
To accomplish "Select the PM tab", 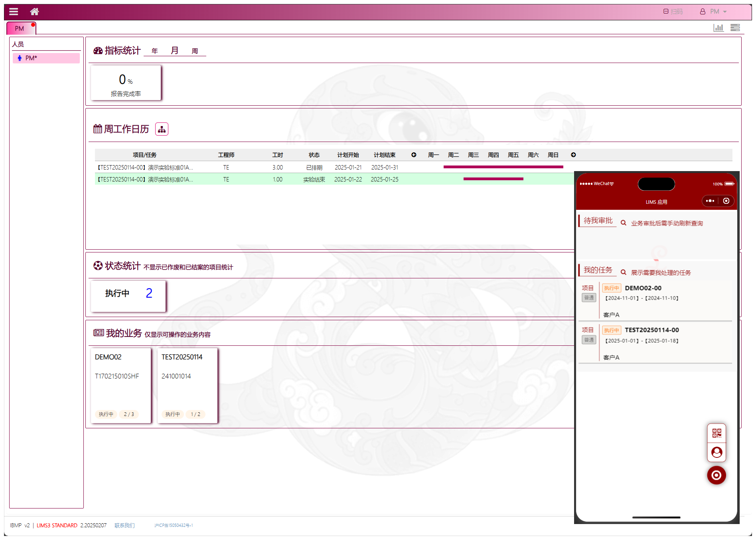I will (20, 28).
